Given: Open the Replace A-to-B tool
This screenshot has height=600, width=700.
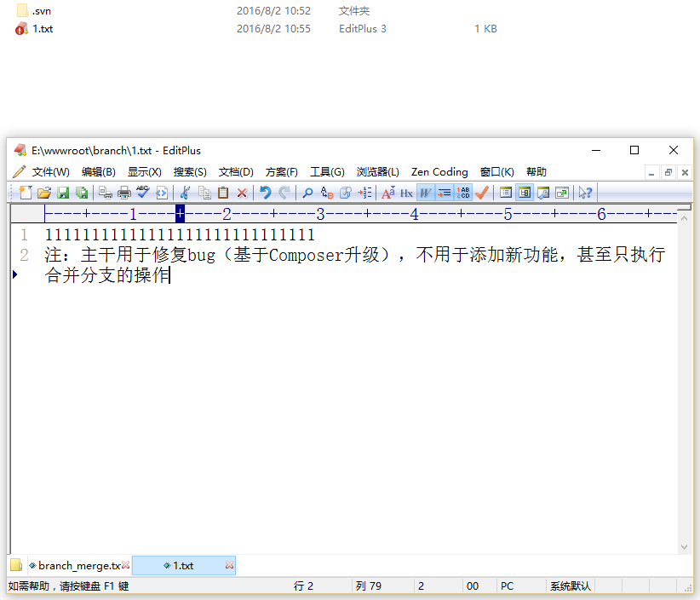Looking at the screenshot, I should pyautogui.click(x=327, y=193).
